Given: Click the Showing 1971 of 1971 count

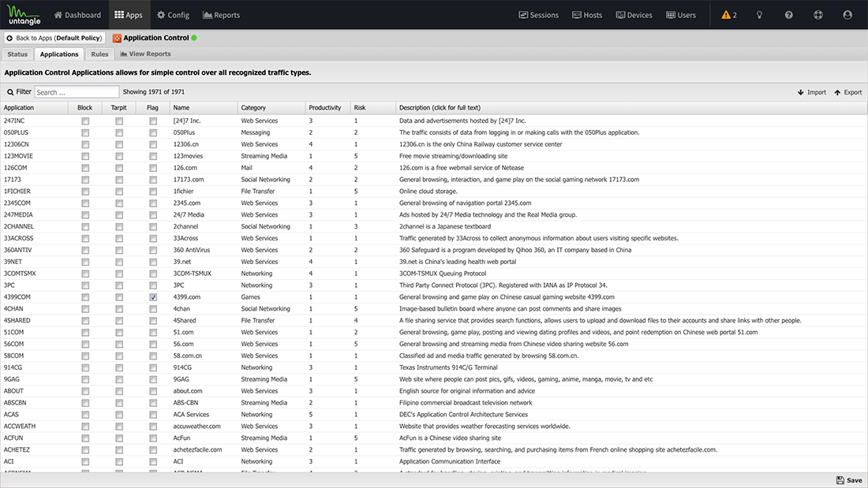Looking at the screenshot, I should pos(154,92).
